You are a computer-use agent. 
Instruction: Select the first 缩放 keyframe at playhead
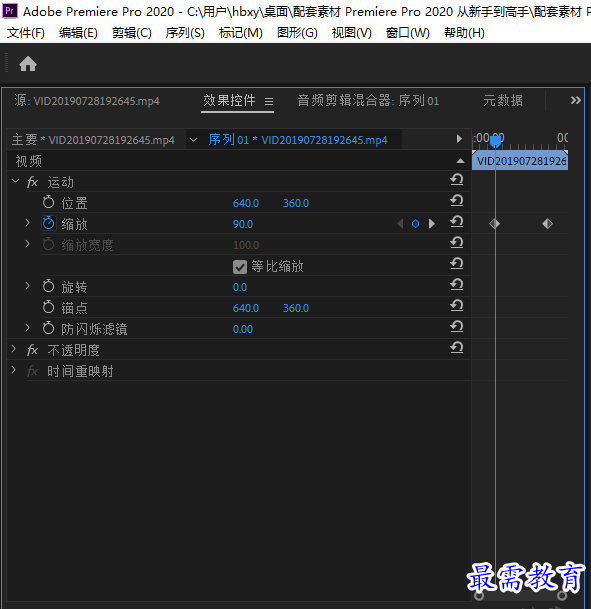click(x=494, y=224)
